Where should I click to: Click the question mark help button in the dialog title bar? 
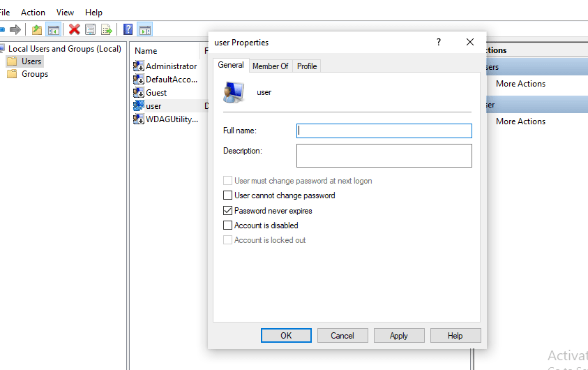(x=438, y=42)
